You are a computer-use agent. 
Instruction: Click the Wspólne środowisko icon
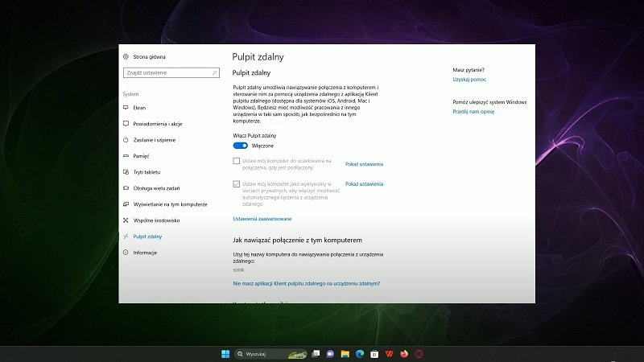(126, 220)
